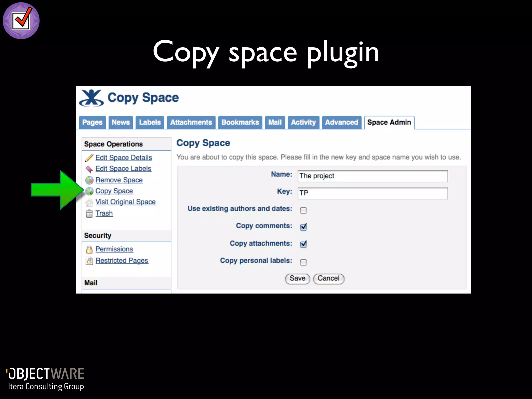Open the Edit Space Details link
The image size is (532, 399).
pos(124,158)
